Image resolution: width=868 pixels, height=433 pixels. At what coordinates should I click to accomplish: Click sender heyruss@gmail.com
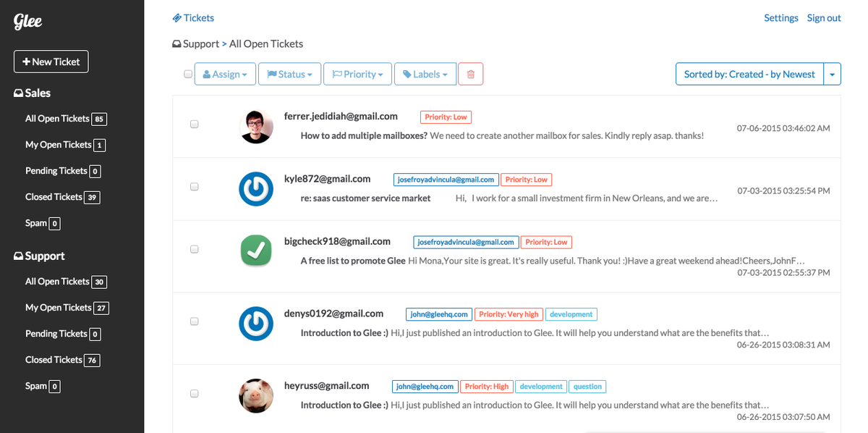(x=327, y=386)
